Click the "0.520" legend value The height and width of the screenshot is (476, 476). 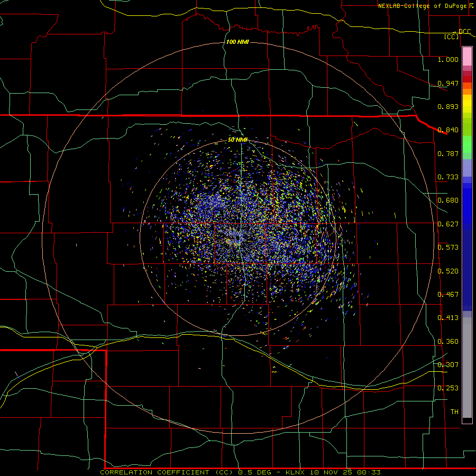448,271
